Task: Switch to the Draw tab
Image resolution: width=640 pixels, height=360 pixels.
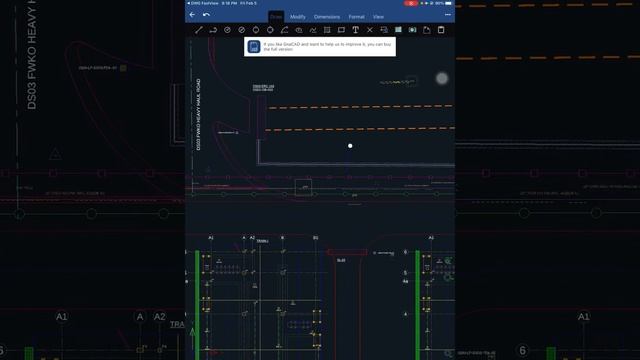Action: [x=276, y=17]
